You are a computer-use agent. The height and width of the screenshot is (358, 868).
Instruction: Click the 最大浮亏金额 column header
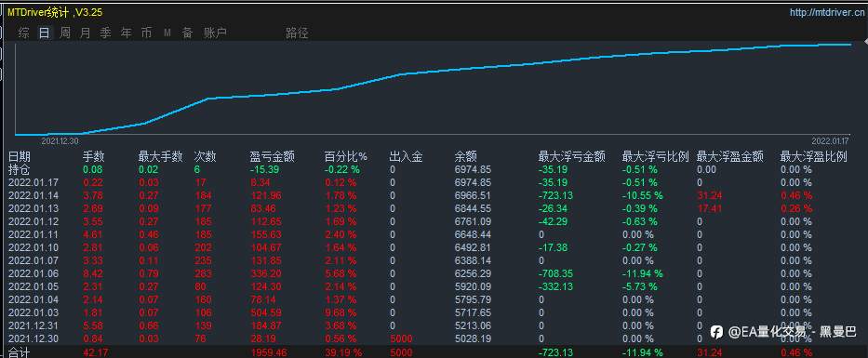(571, 156)
